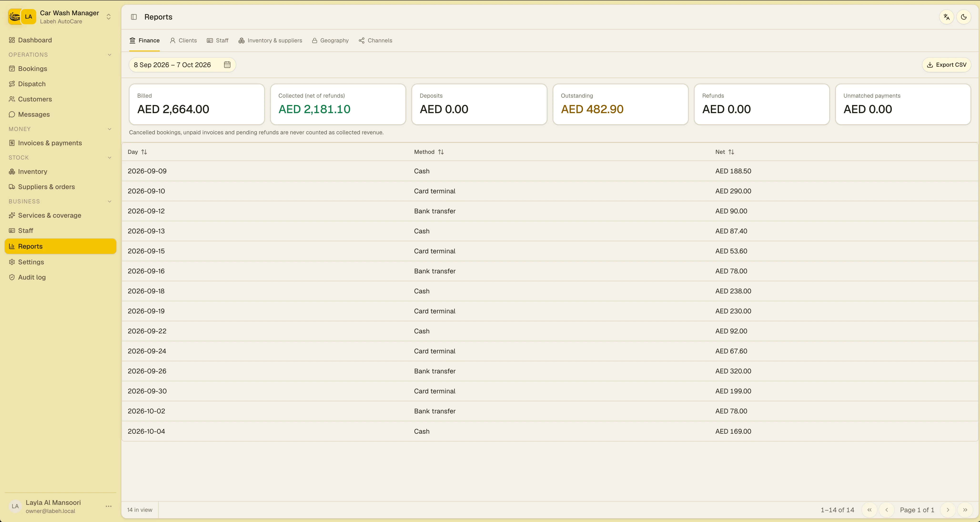Click the Labeh AutoCare car logo
The image size is (980, 522).
pos(15,17)
